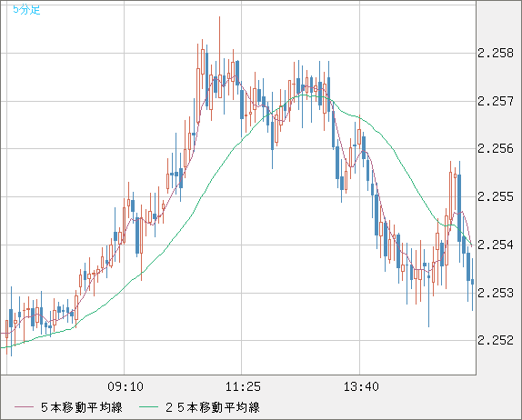Viewport: 522px width, 420px height.
Task: Click the green 25-period legend line sample
Action: pos(148,407)
